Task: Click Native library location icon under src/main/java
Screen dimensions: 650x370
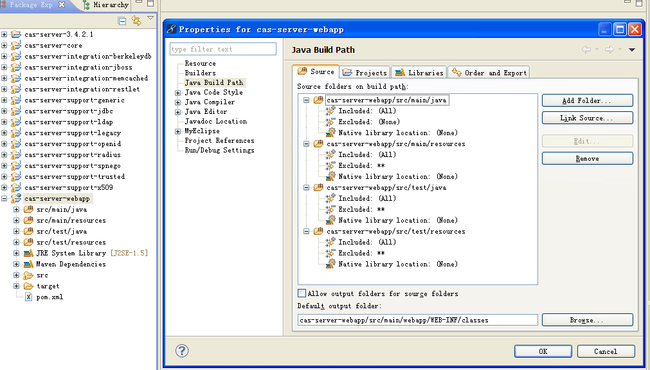Action: point(330,133)
